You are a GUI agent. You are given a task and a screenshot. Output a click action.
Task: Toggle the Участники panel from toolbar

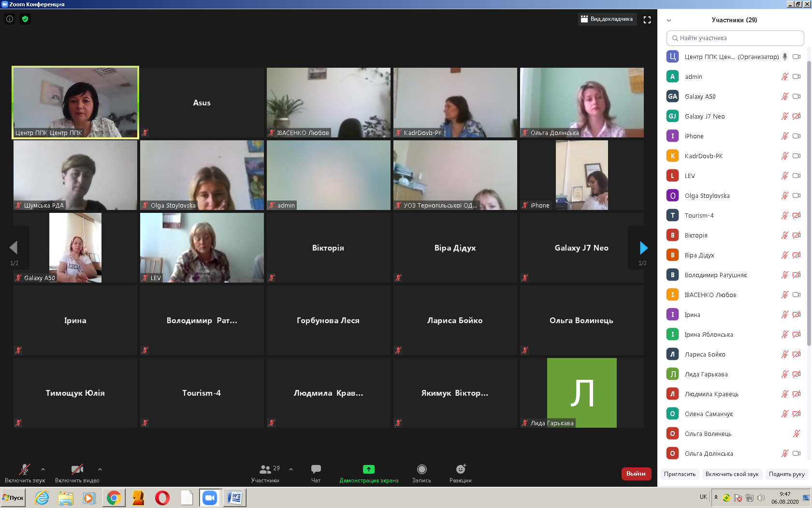point(265,474)
